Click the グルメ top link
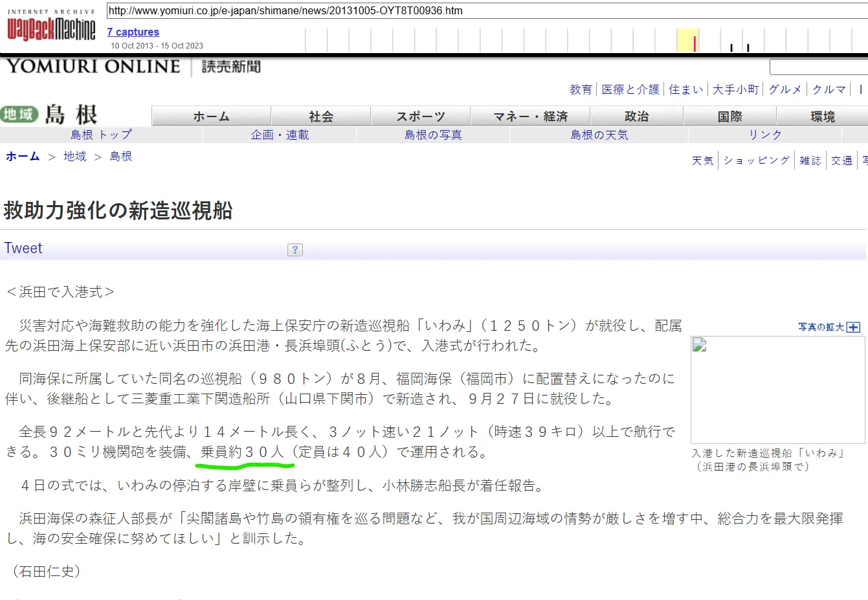Viewport: 868px width, 600px height. 785,89
